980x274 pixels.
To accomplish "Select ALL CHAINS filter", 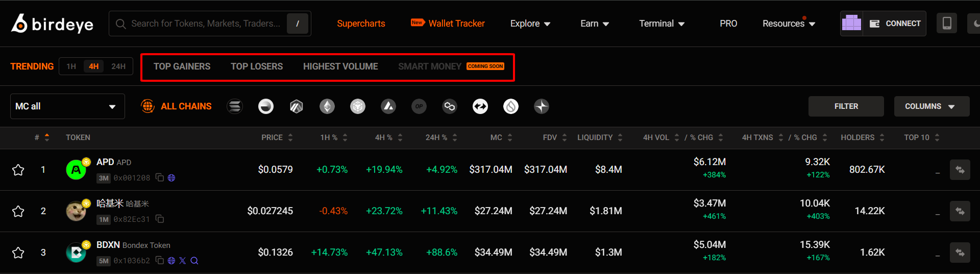I will coord(176,106).
